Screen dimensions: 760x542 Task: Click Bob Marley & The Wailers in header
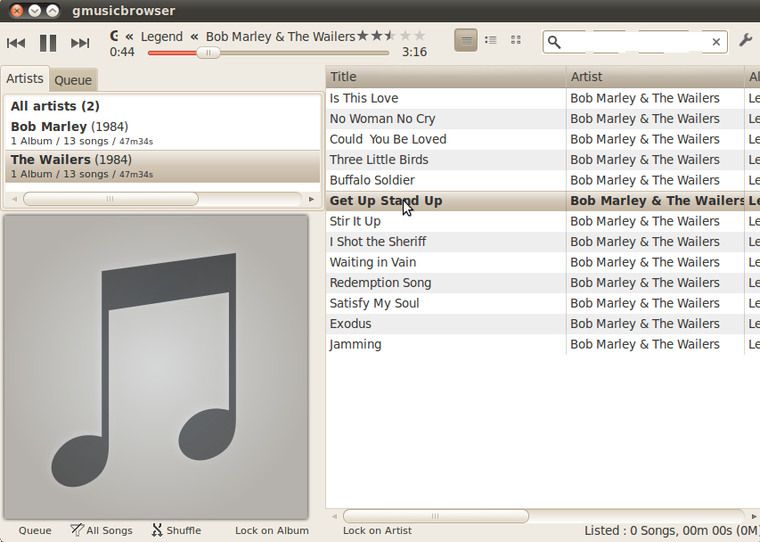click(x=281, y=36)
